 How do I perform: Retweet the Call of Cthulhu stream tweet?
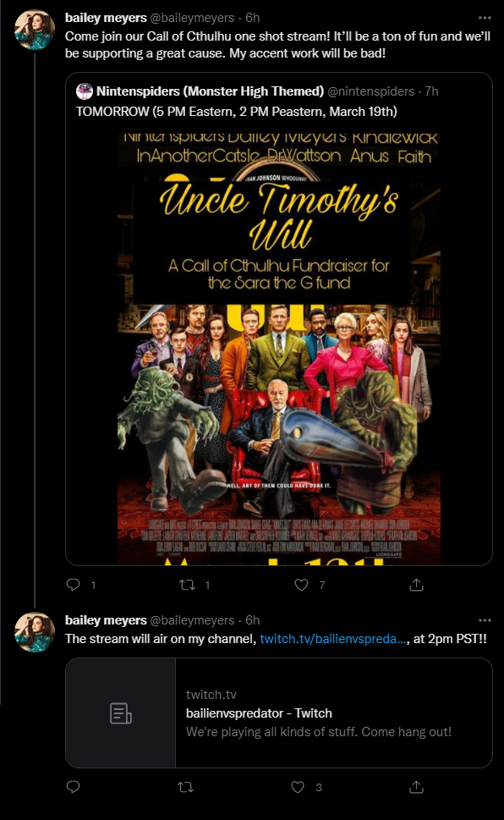(187, 585)
